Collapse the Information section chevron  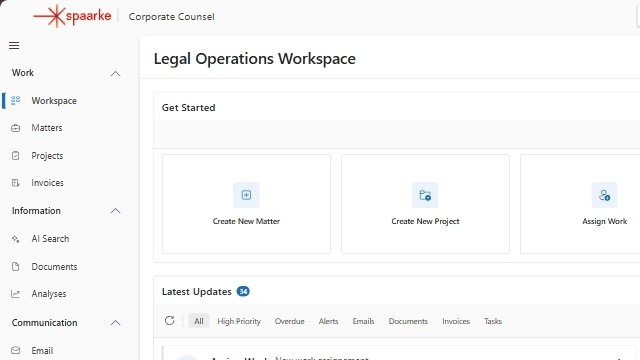pos(116,211)
